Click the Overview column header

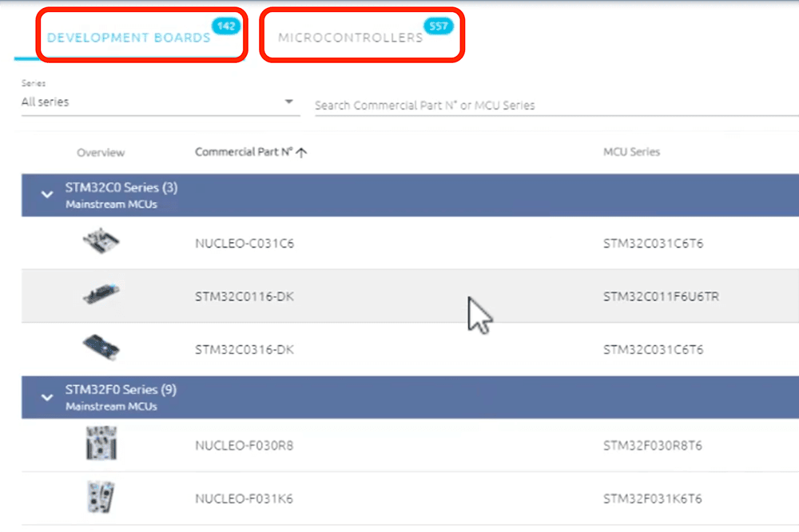(101, 153)
